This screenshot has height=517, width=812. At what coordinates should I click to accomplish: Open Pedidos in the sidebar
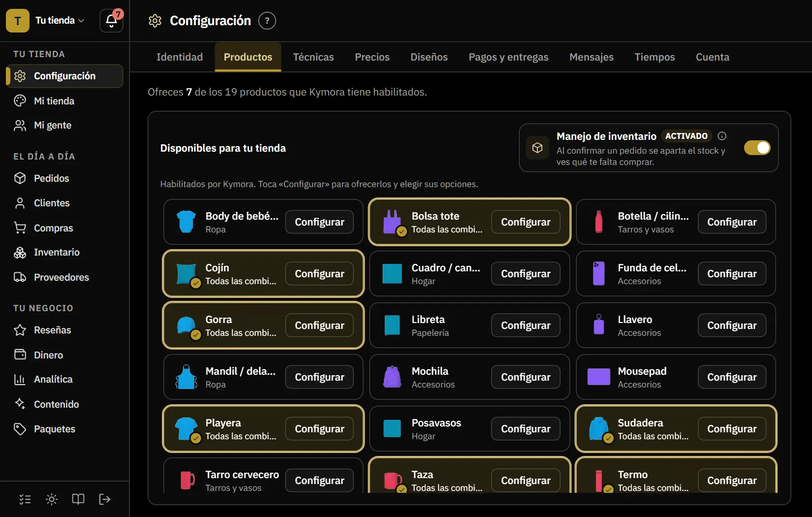click(x=64, y=178)
